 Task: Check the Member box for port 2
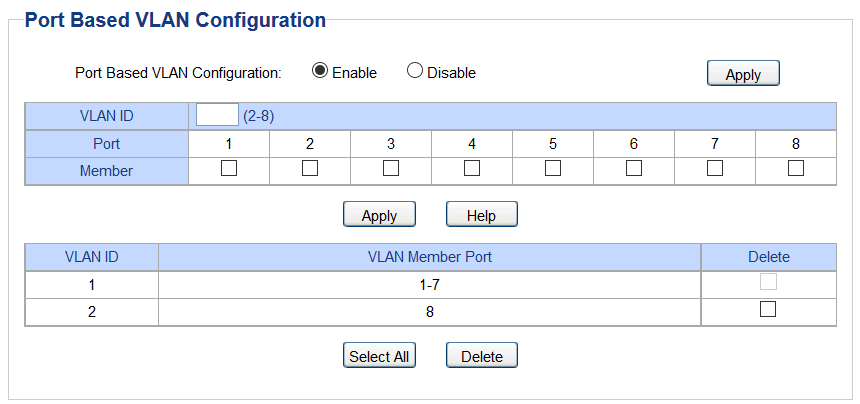(310, 169)
